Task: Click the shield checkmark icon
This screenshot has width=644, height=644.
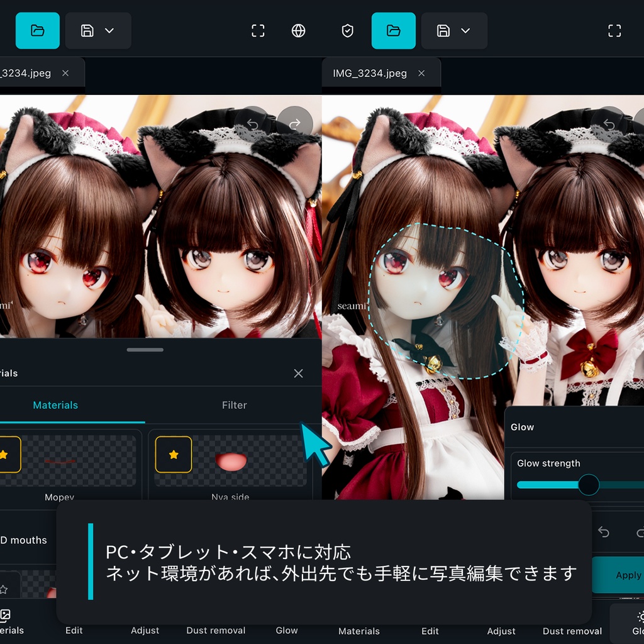Action: (347, 30)
